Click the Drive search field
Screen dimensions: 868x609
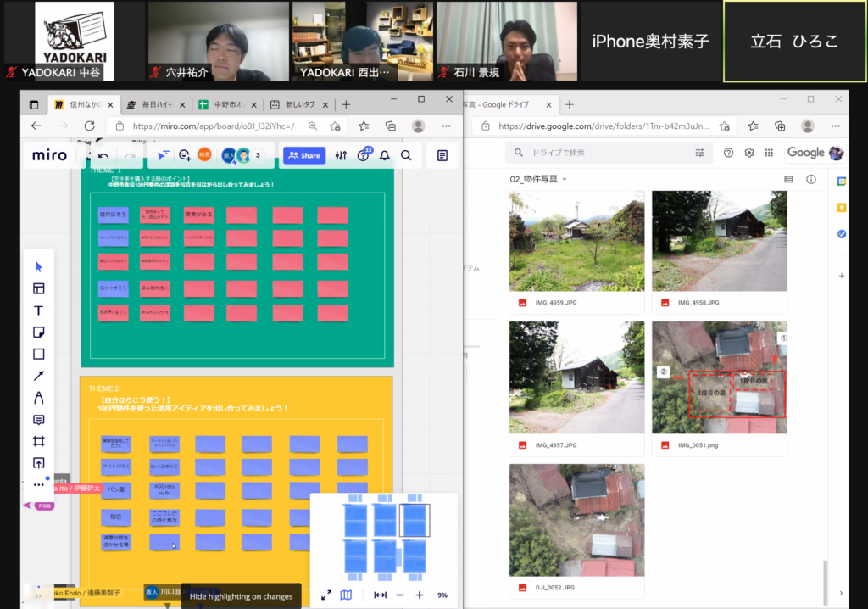click(609, 153)
